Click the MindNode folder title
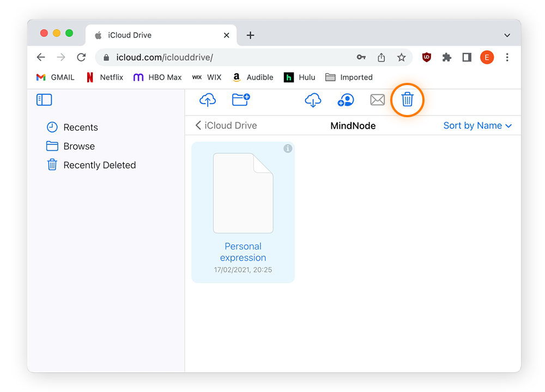The image size is (545, 392). [353, 125]
